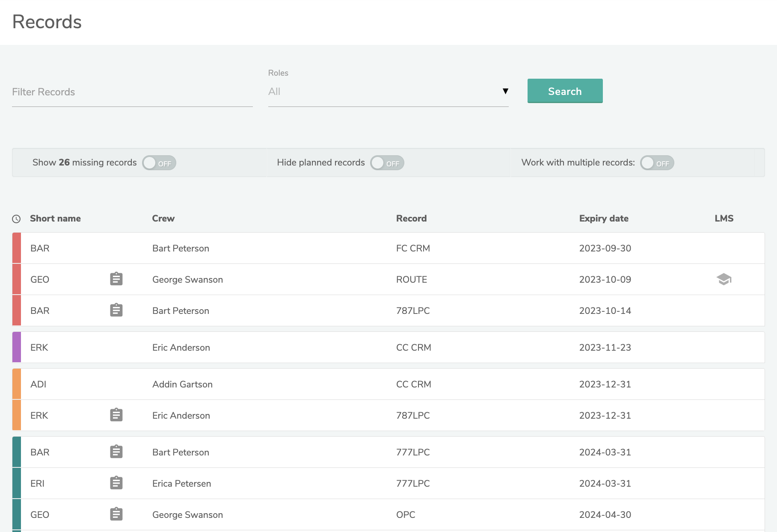Sort by Short name column header
The height and width of the screenshot is (532, 777).
pos(55,219)
